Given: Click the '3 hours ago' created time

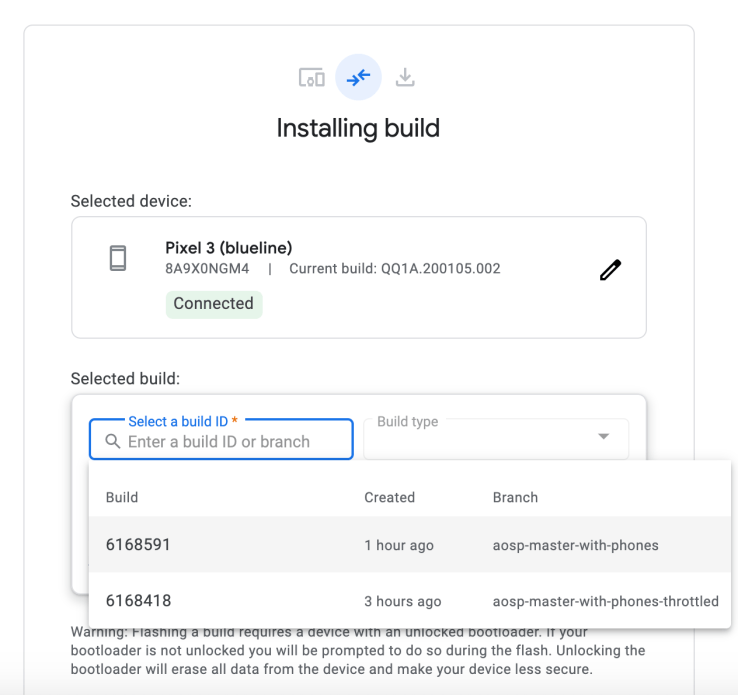Looking at the screenshot, I should pyautogui.click(x=402, y=602).
